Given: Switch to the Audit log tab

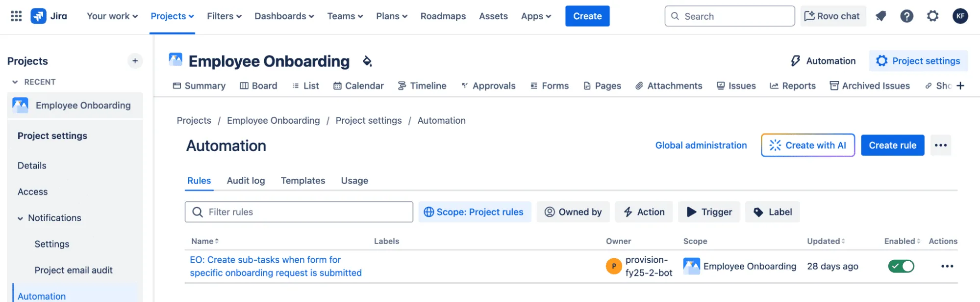Looking at the screenshot, I should [x=246, y=181].
